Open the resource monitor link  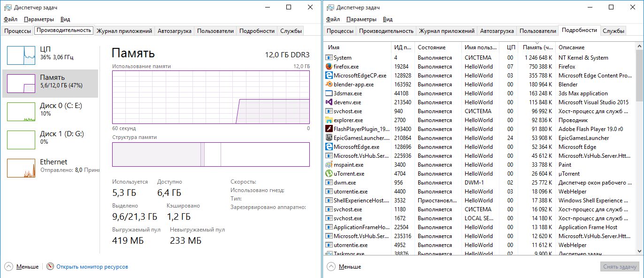[92, 267]
